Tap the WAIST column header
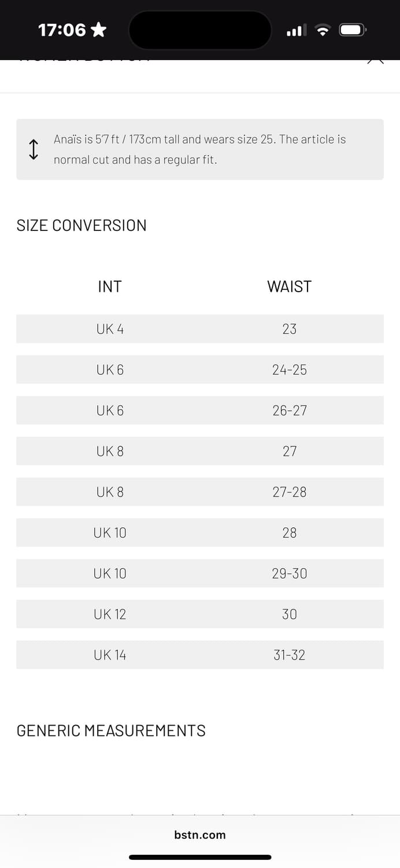The image size is (400, 868). (289, 286)
